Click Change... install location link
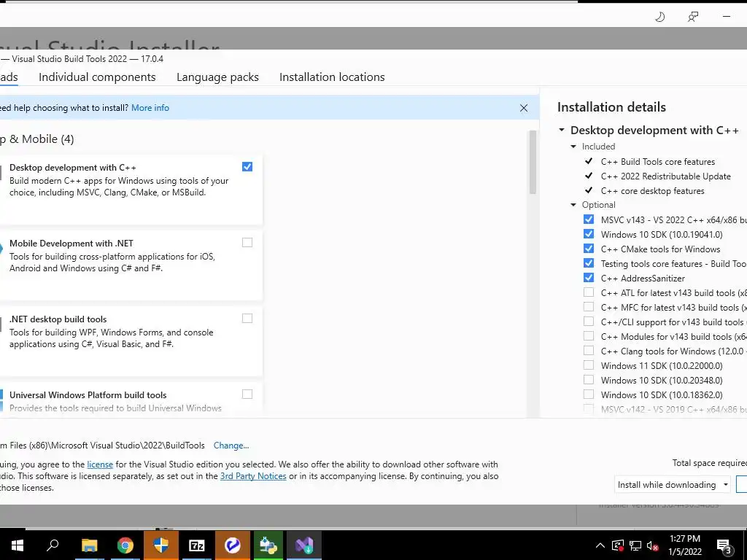The width and height of the screenshot is (747, 560). (231, 446)
